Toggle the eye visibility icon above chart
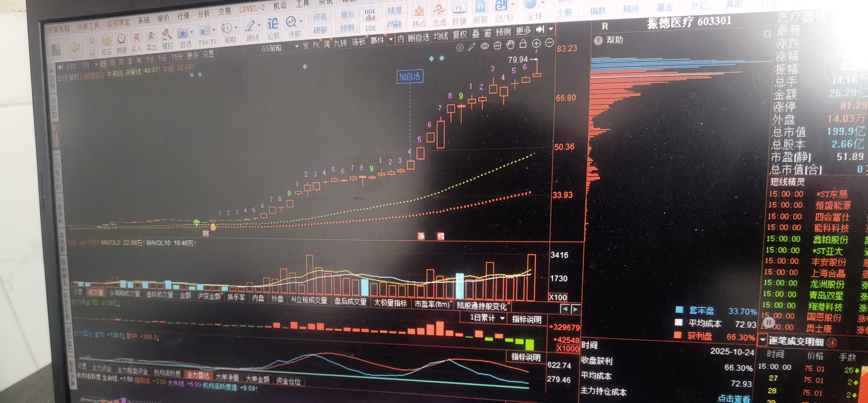This screenshot has height=403, width=868. coord(484,46)
